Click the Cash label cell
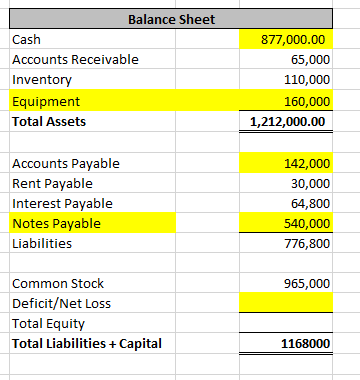The width and height of the screenshot is (360, 380). coord(92,39)
